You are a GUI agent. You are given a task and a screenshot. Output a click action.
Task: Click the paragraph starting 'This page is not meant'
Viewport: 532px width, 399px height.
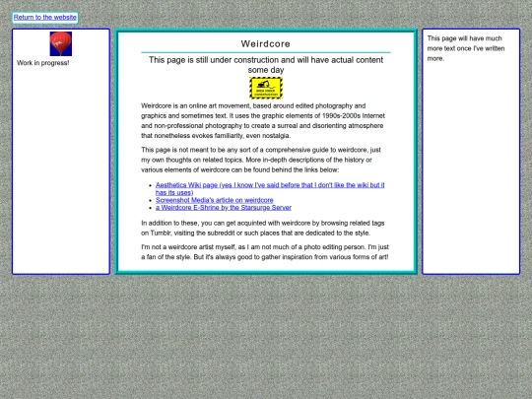(261, 160)
